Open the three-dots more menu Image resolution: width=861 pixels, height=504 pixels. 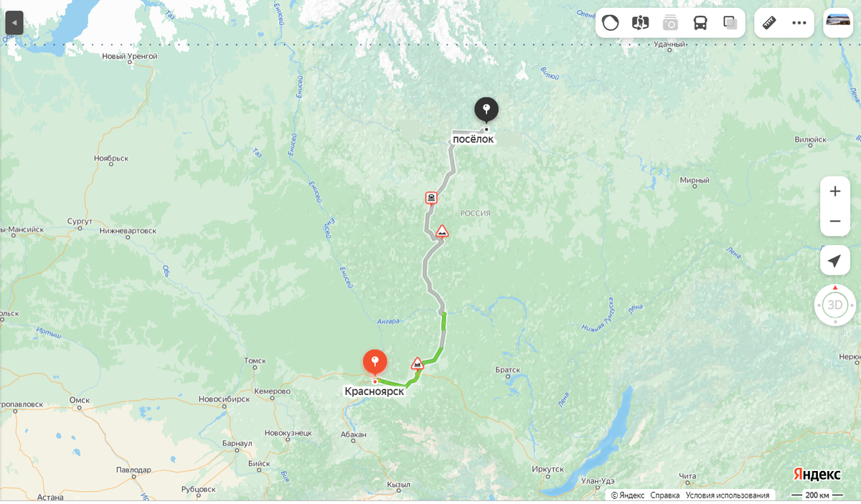click(799, 23)
